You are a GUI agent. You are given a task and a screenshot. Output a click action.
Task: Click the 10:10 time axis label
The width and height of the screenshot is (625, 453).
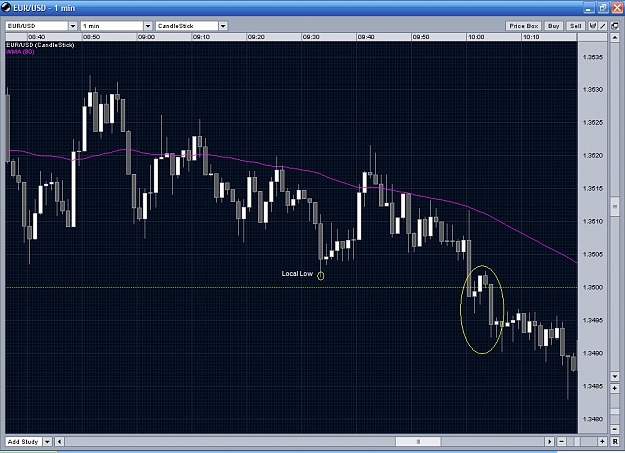(531, 37)
